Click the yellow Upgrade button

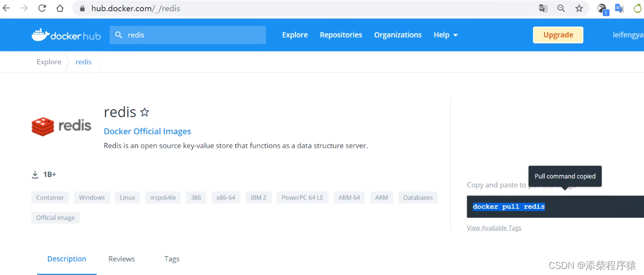558,35
